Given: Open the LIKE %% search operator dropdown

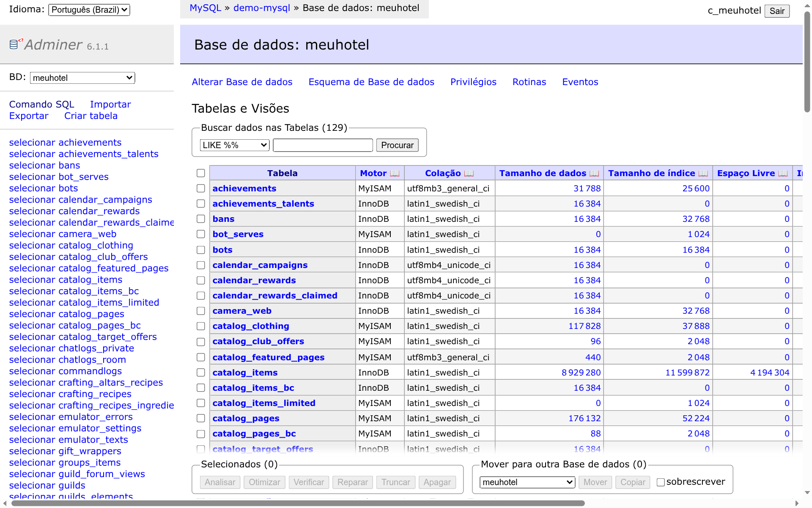Looking at the screenshot, I should [235, 145].
